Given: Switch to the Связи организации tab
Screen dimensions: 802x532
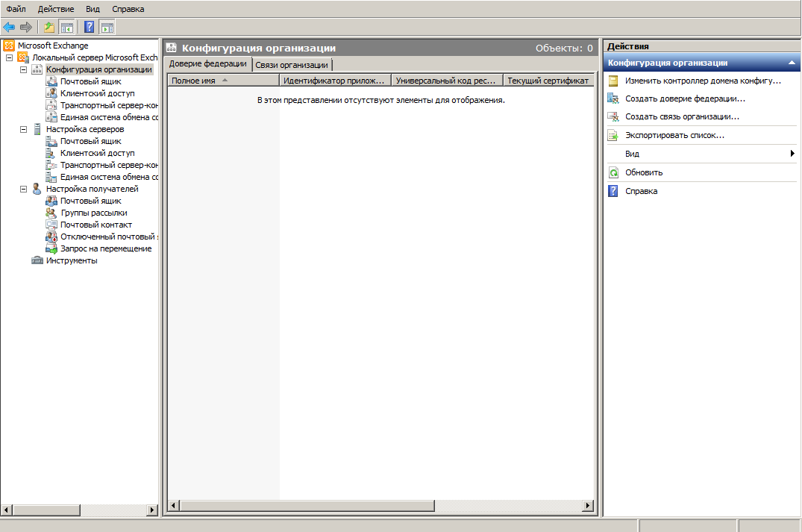Looking at the screenshot, I should click(292, 65).
